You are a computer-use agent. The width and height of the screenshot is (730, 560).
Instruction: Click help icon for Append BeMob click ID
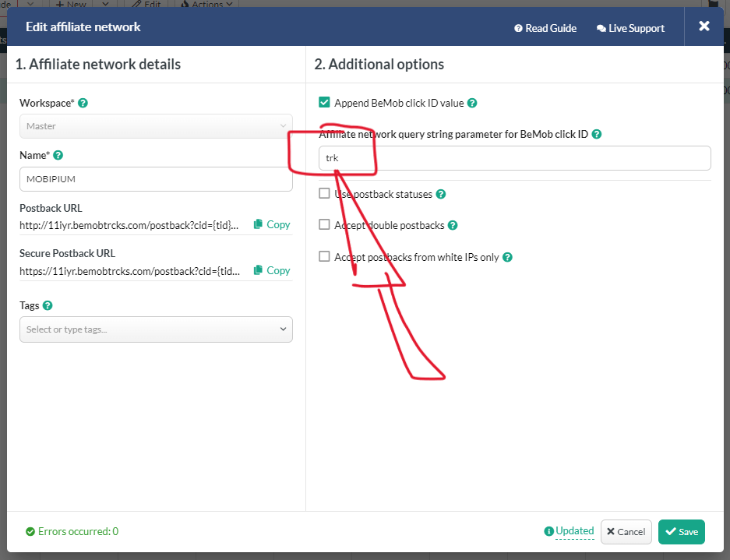[x=472, y=103]
